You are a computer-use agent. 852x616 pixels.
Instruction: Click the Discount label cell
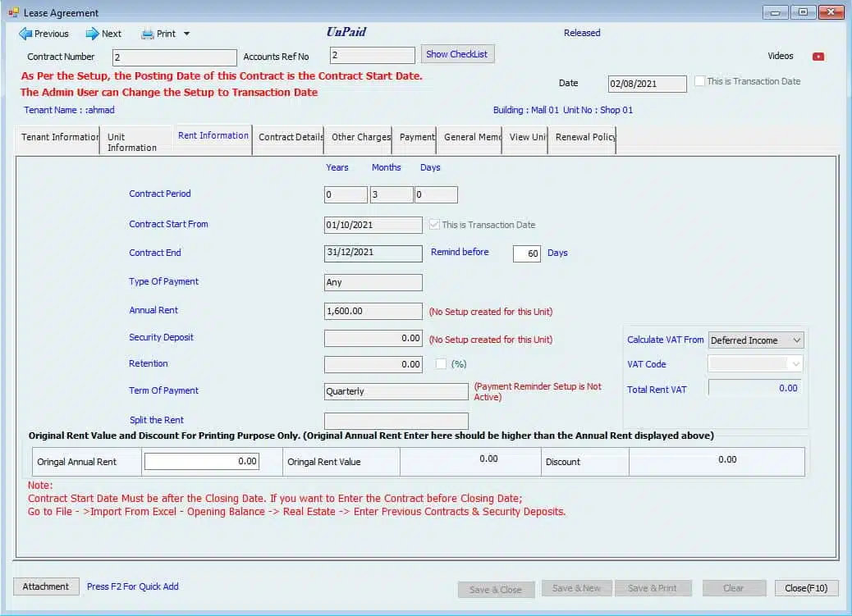(x=584, y=462)
